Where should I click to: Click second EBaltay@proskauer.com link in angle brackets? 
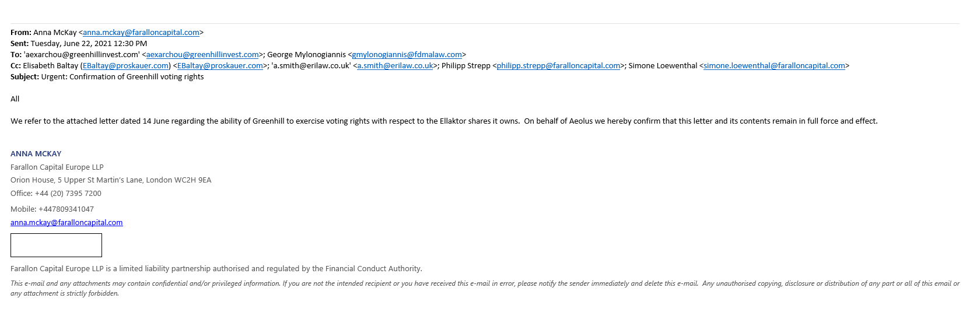pos(220,66)
